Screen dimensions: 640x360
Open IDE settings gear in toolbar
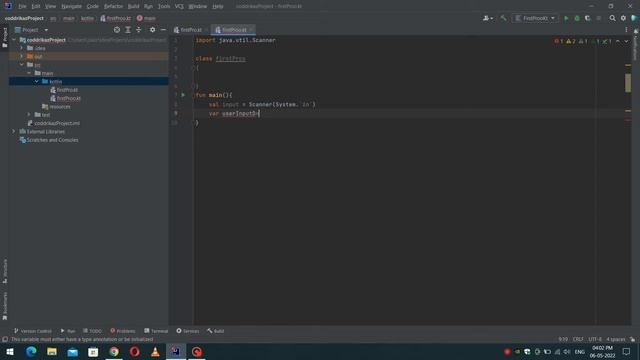623,18
